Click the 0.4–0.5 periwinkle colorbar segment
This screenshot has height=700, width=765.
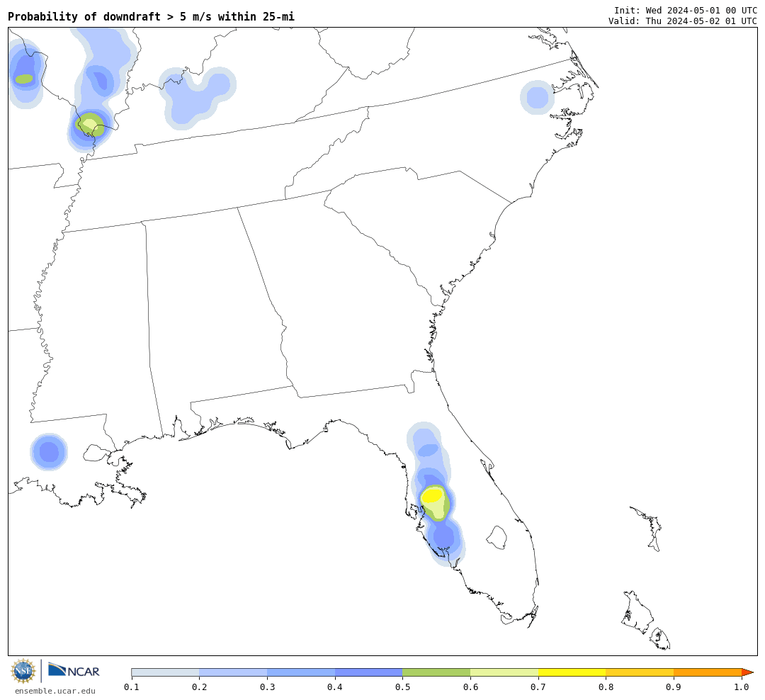click(x=369, y=672)
